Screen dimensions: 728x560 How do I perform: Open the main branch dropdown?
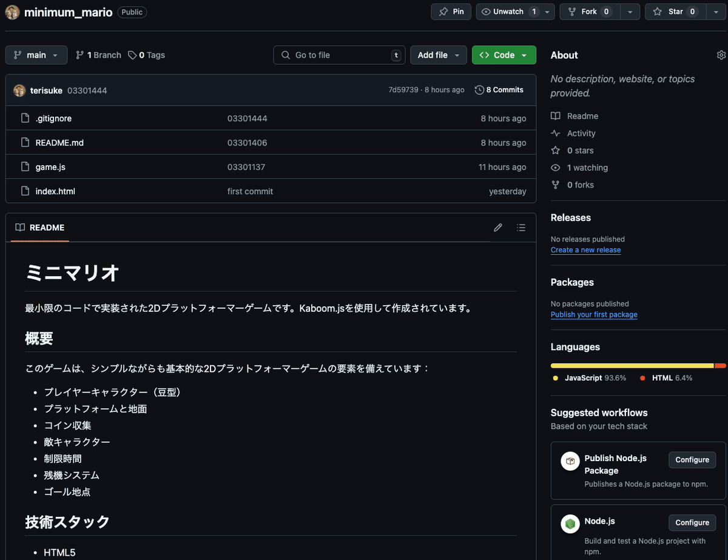click(x=36, y=55)
